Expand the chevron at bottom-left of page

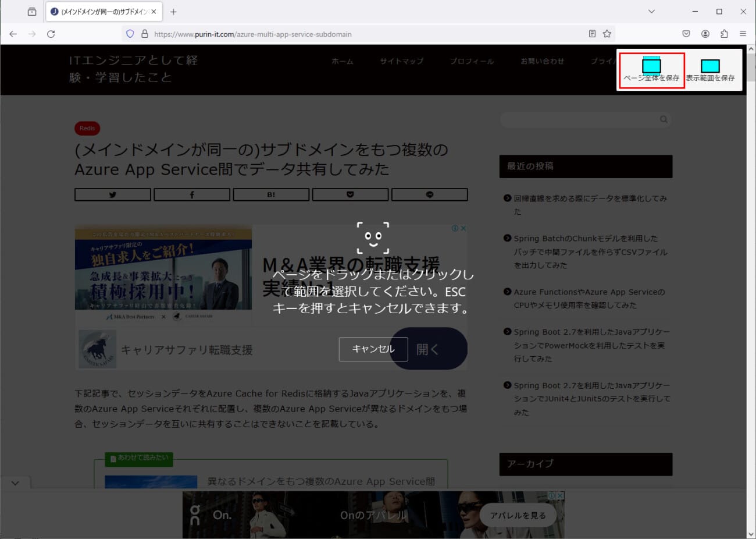15,483
